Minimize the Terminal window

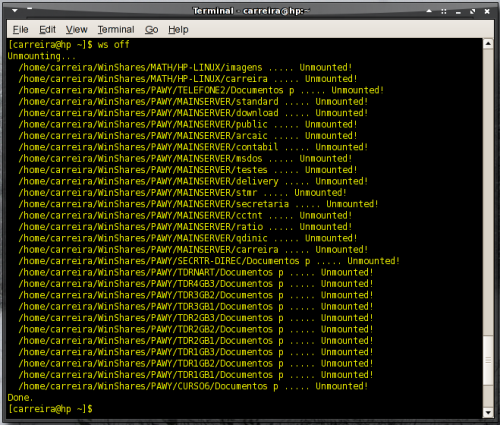458,12
